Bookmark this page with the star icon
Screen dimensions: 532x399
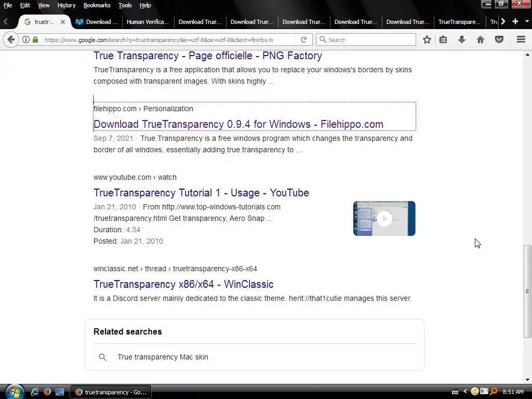tap(427, 39)
